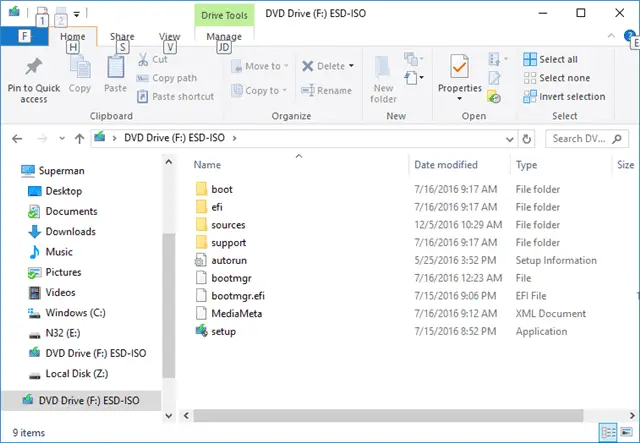Image resolution: width=640 pixels, height=443 pixels.
Task: Click Select none
Action: coord(557,78)
